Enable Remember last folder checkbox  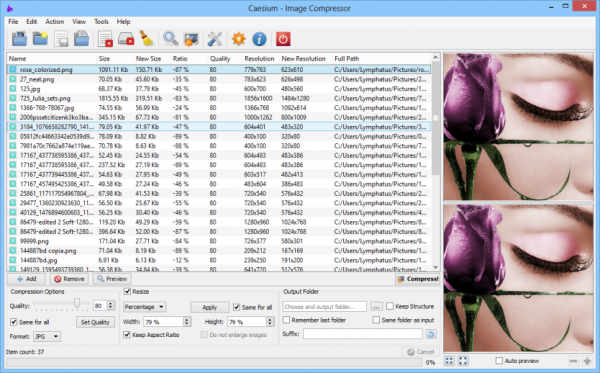tap(286, 319)
